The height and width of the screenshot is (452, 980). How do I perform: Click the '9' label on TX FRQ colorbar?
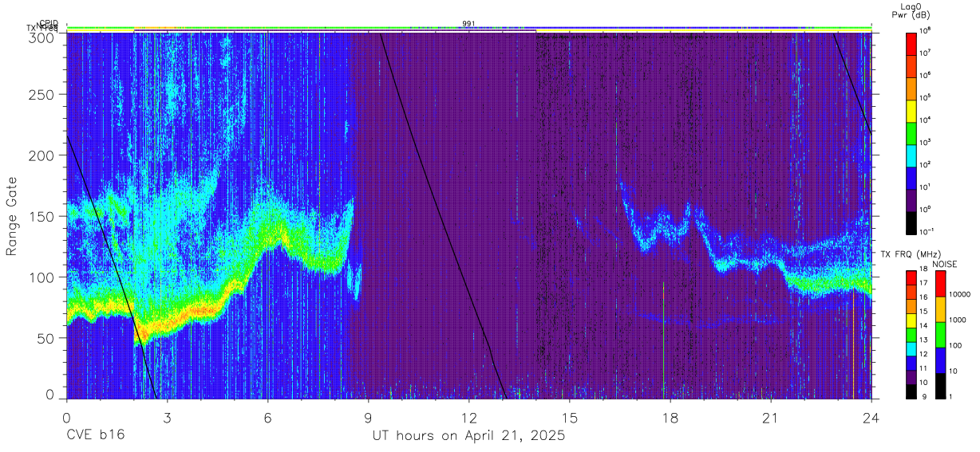923,396
